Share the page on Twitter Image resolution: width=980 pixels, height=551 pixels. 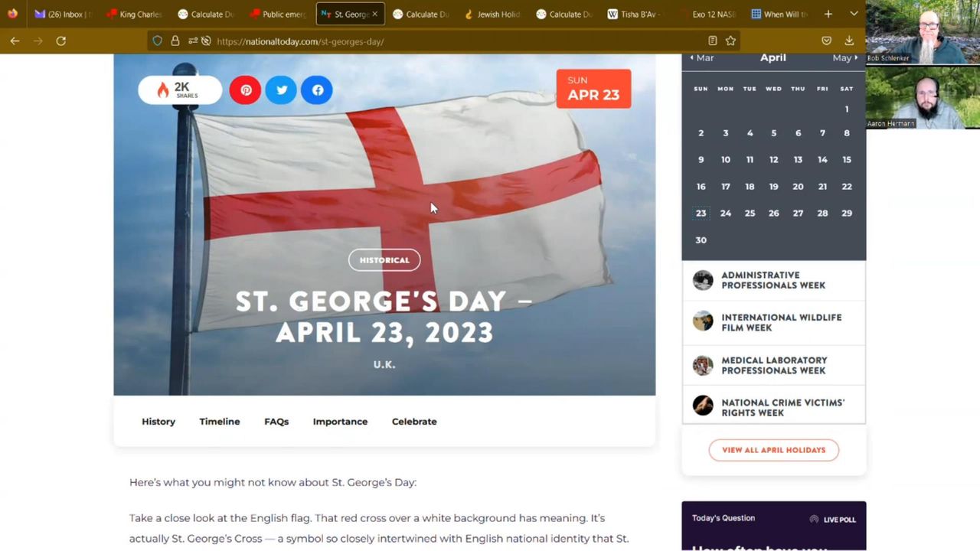coord(281,90)
